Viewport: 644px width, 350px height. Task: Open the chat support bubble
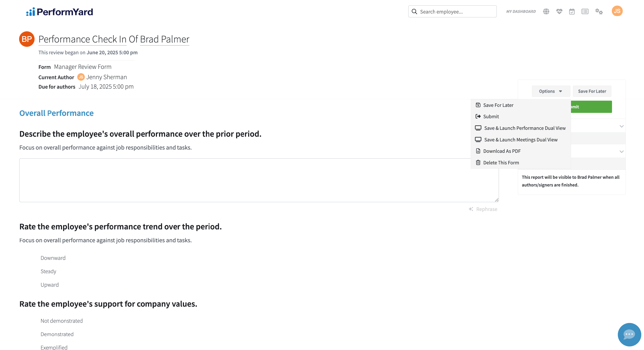(629, 334)
